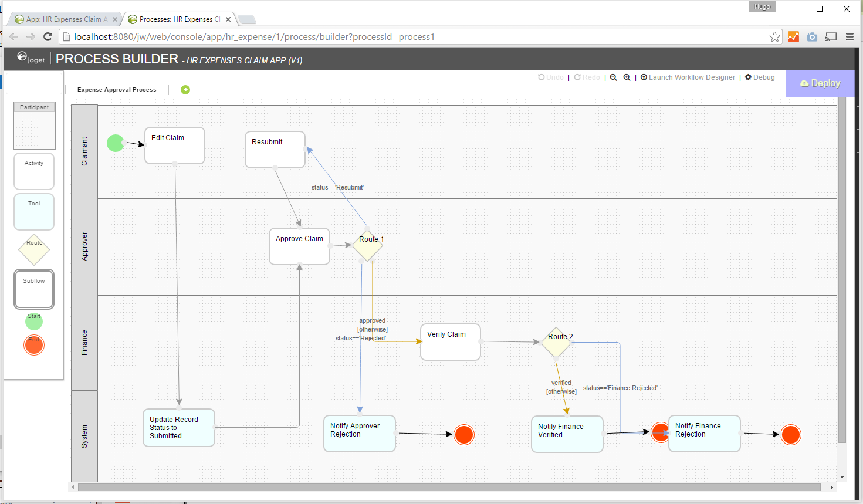Viewport: 863px width, 504px height.
Task: Select the end node after Notify Finance Rejection
Action: tap(791, 435)
